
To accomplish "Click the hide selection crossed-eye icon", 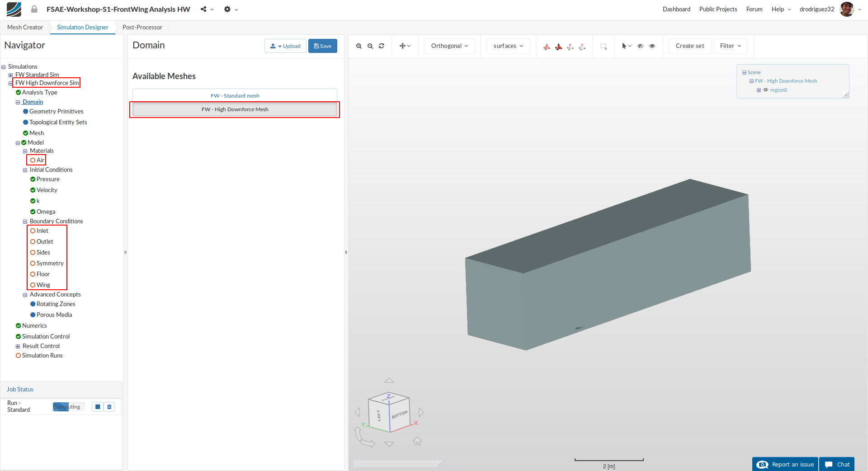I will click(641, 46).
